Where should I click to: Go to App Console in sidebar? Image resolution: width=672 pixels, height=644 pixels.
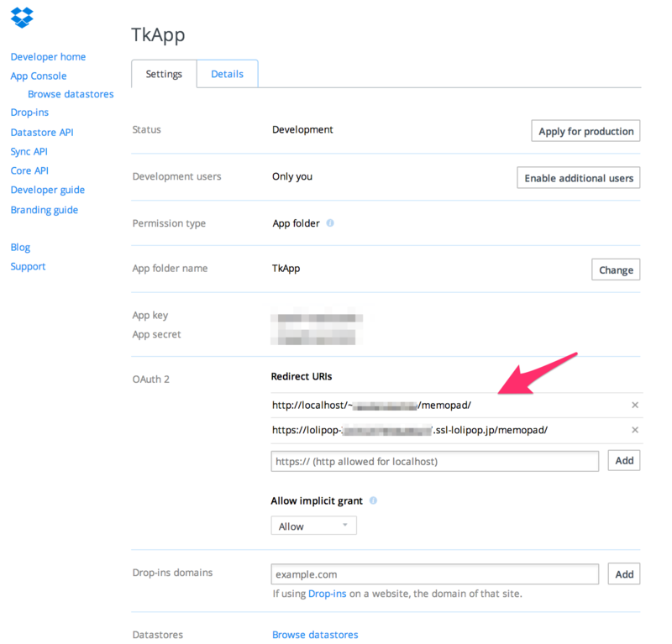[39, 76]
